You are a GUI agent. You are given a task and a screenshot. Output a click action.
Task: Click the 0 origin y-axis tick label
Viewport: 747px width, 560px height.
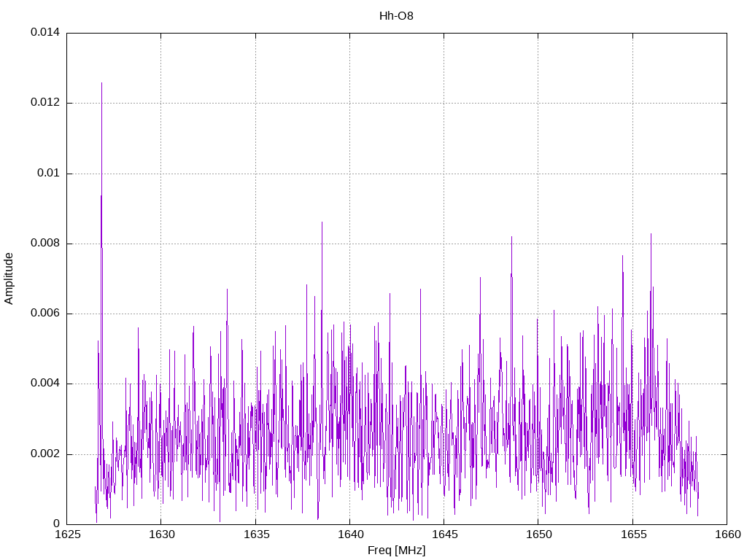click(x=55, y=524)
